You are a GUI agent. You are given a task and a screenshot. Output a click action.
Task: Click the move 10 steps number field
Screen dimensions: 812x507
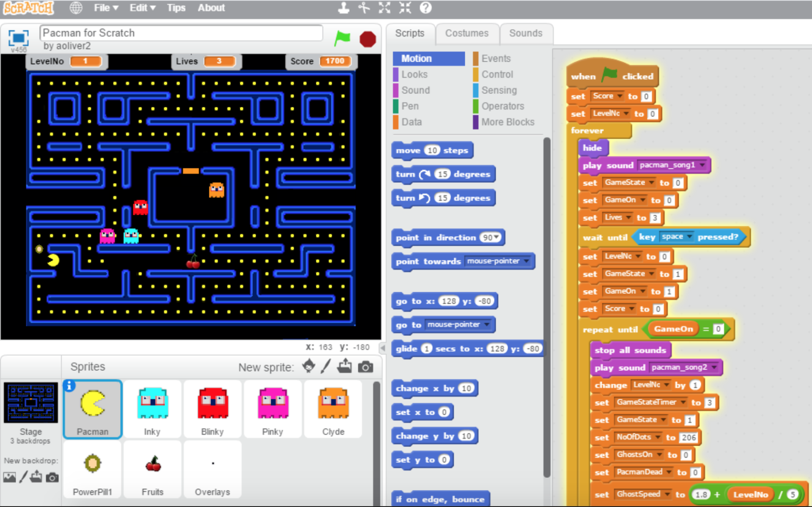pos(432,150)
